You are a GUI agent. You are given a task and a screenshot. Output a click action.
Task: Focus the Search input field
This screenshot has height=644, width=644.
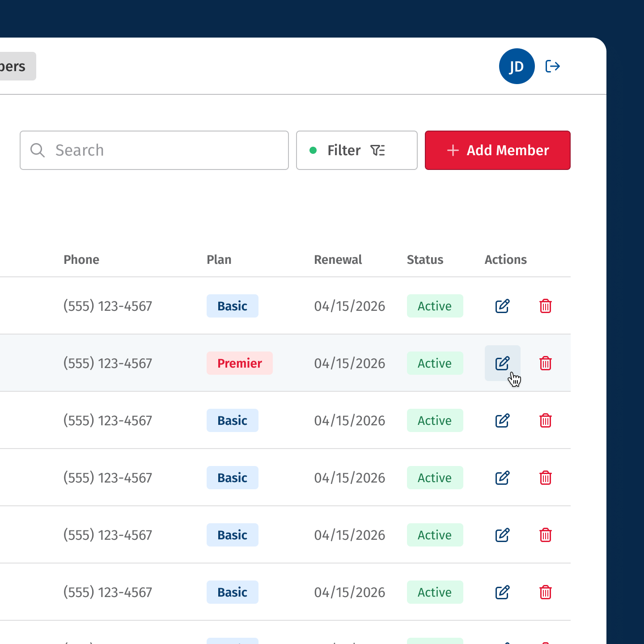coord(154,150)
